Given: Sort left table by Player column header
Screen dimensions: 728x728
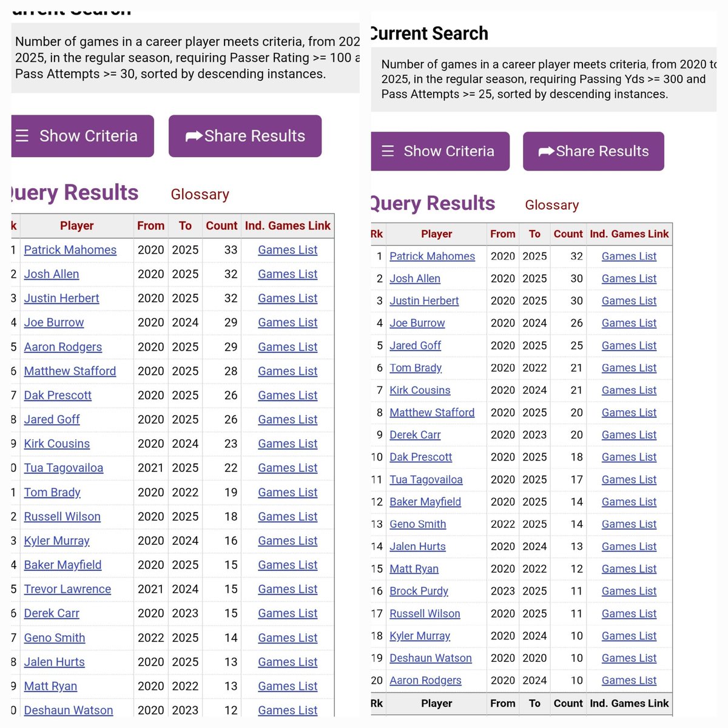Looking at the screenshot, I should pos(76,226).
